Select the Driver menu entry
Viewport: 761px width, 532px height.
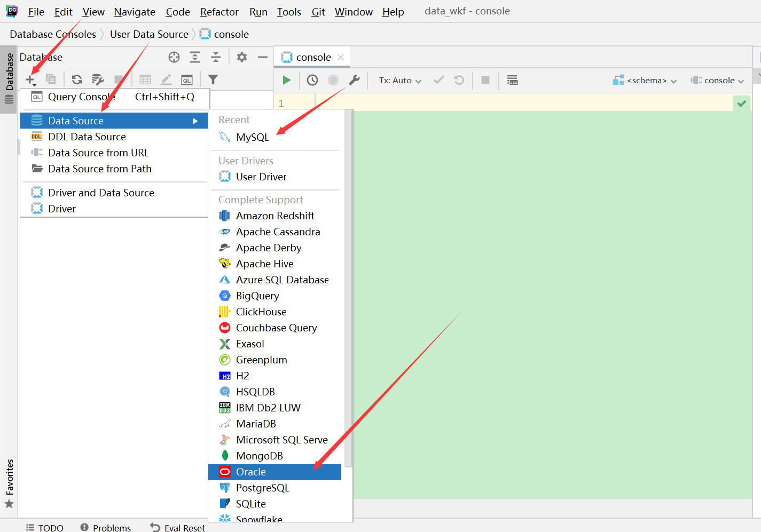point(114,209)
